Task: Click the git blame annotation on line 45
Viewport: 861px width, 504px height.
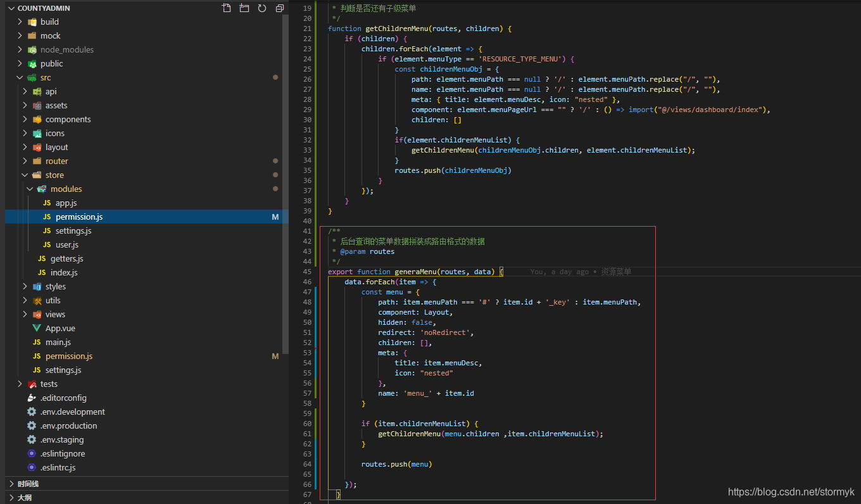Action: 581,272
